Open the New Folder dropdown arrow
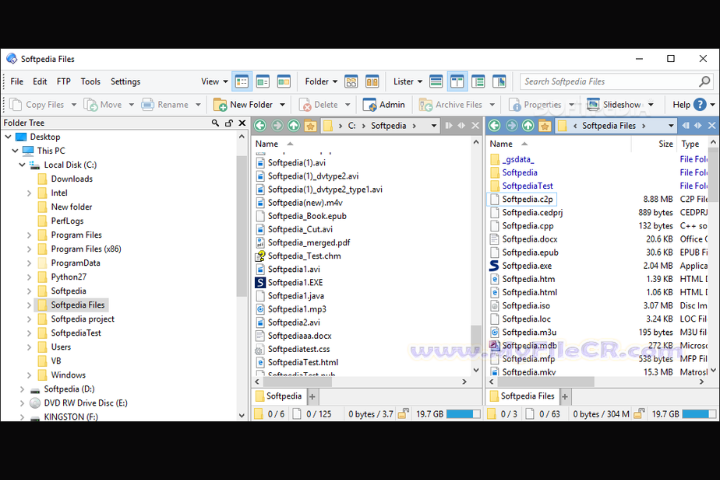 point(282,105)
